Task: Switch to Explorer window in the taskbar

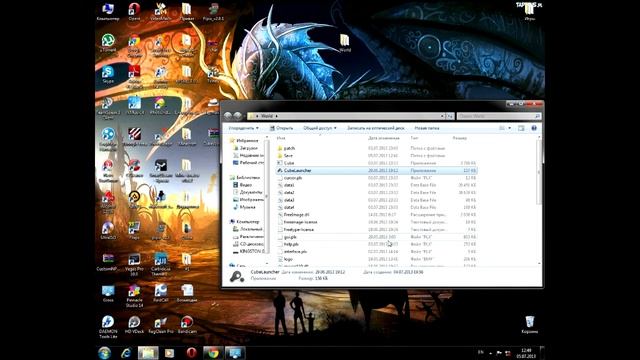Action: click(x=148, y=353)
